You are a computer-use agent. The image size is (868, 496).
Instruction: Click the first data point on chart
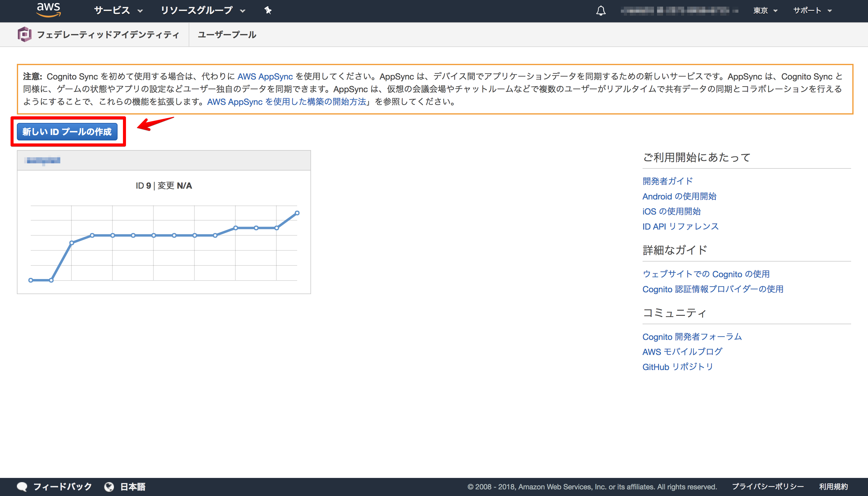[31, 280]
